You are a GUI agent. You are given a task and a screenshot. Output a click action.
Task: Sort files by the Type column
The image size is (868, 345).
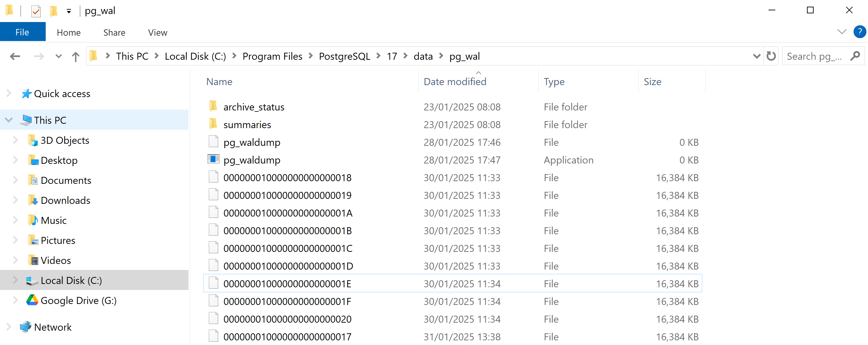(554, 81)
